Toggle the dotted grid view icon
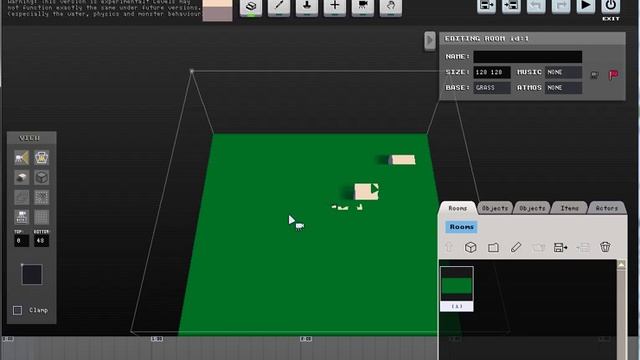This screenshot has height=360, width=640. pyautogui.click(x=41, y=197)
